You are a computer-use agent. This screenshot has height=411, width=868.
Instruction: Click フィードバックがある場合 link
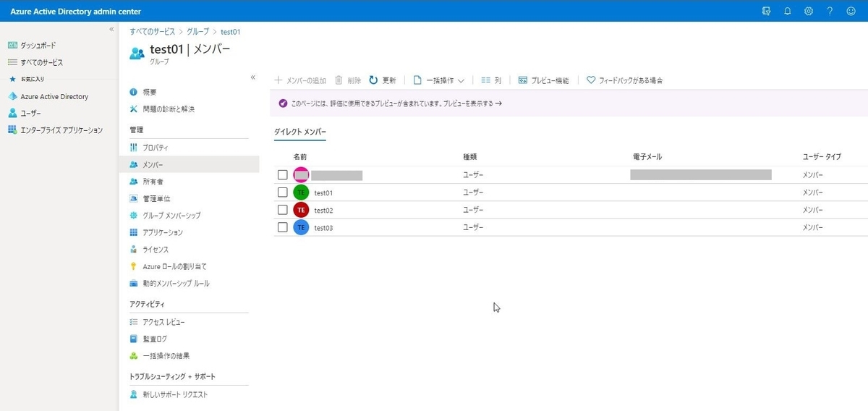625,80
